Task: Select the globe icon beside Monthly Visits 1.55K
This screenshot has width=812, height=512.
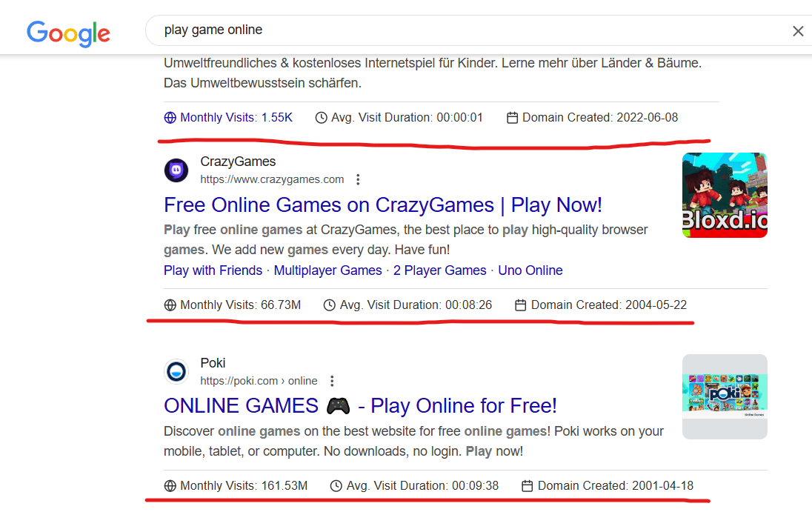Action: click(170, 118)
